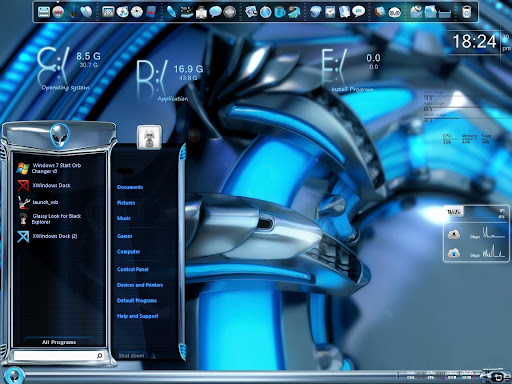Click the Alienware start orb on taskbar

pyautogui.click(x=14, y=376)
